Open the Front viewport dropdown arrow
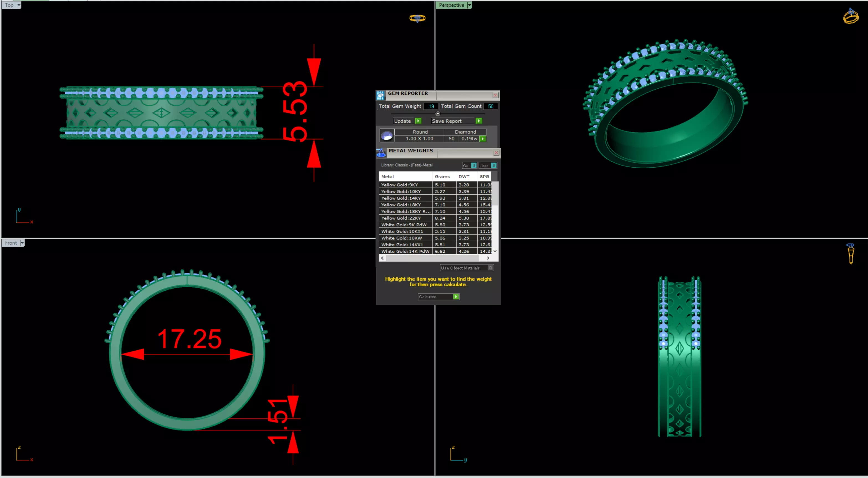868x478 pixels. [22, 243]
